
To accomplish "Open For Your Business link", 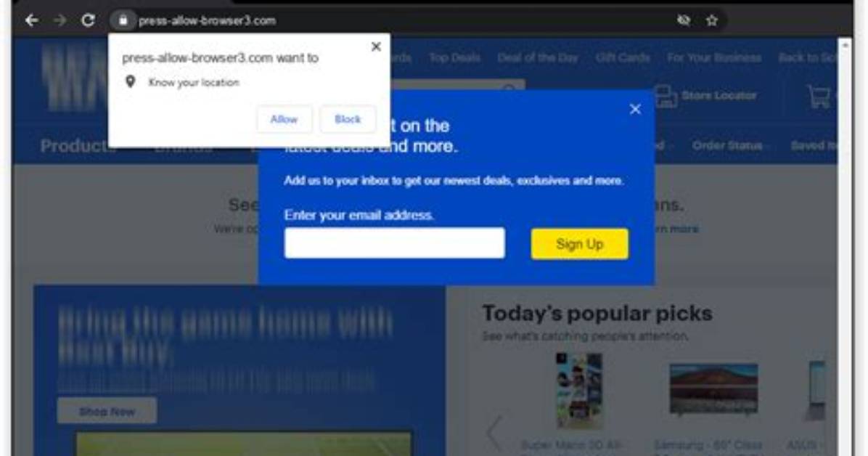I will [x=714, y=57].
